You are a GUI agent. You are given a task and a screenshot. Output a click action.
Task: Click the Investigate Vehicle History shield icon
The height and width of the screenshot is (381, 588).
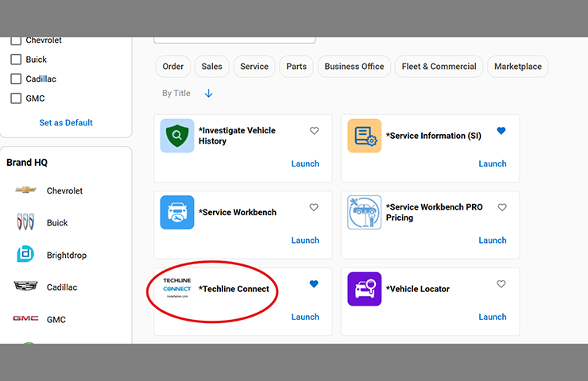point(177,136)
